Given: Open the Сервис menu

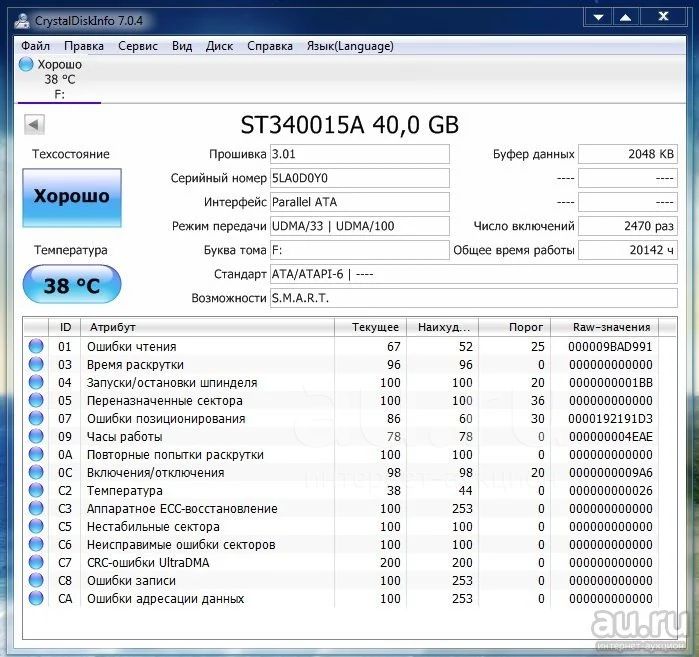Looking at the screenshot, I should pyautogui.click(x=138, y=46).
